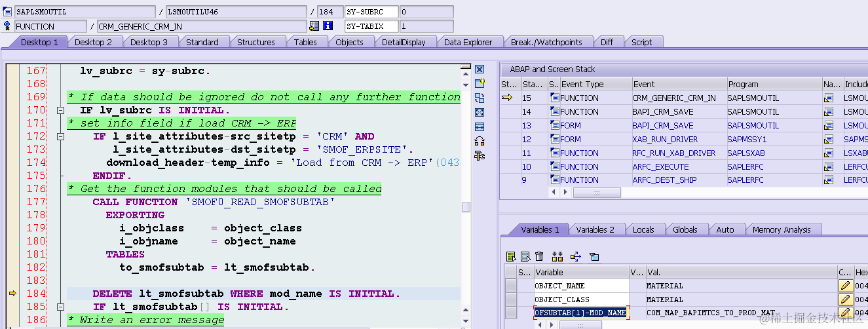Screen dimensions: 868x329
Task: Collapse the IF block at line 172
Action: pos(60,137)
